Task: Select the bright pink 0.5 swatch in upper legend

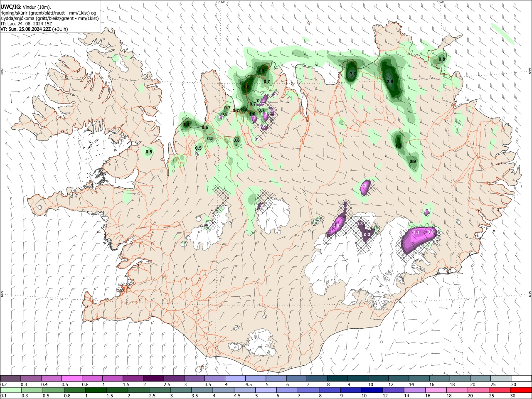Action: (x=71, y=379)
